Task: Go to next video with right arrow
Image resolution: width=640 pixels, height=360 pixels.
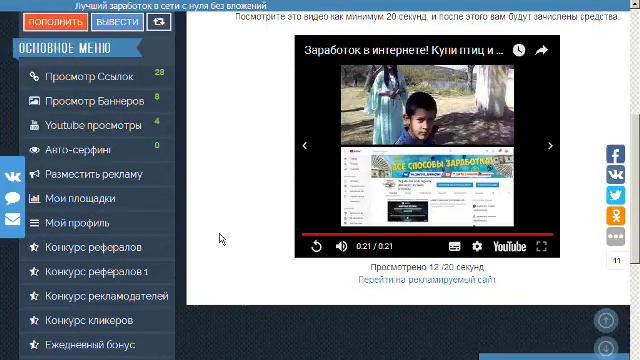Action: (x=550, y=146)
